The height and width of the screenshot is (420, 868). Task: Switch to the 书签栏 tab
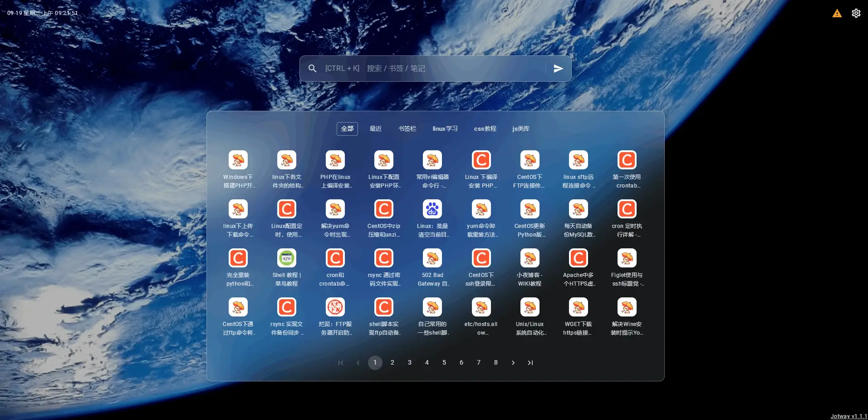(407, 129)
